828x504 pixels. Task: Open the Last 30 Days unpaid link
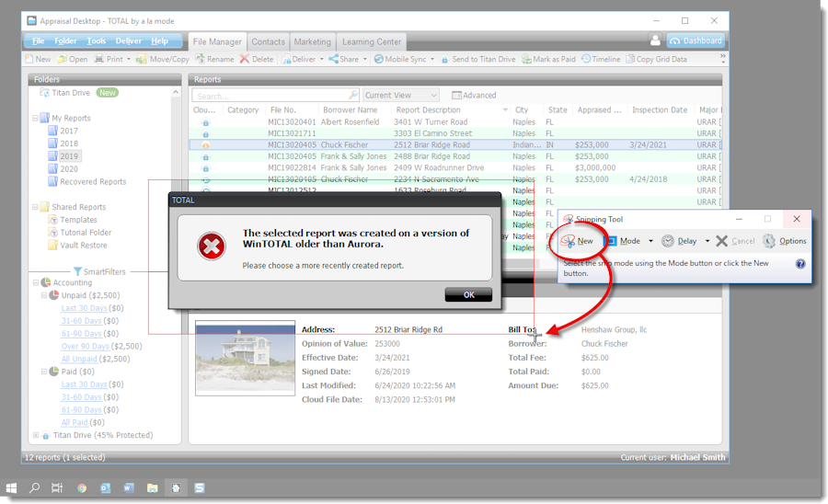click(84, 308)
